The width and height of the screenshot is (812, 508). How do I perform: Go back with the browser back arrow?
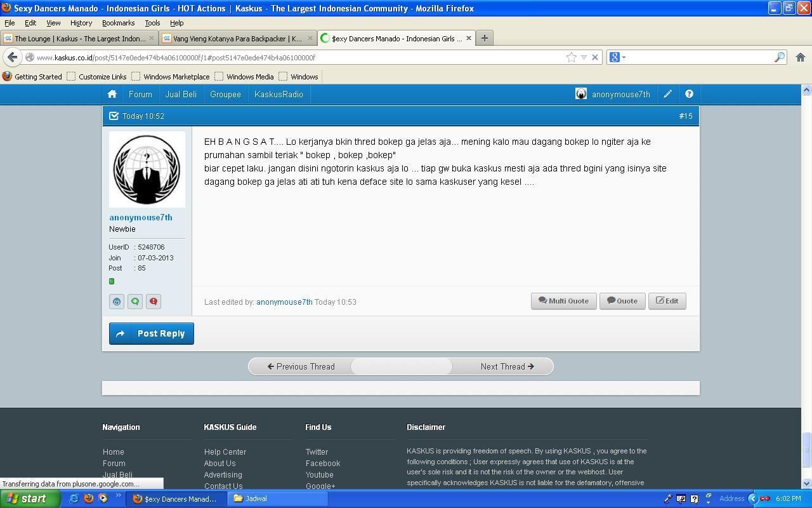[x=12, y=57]
